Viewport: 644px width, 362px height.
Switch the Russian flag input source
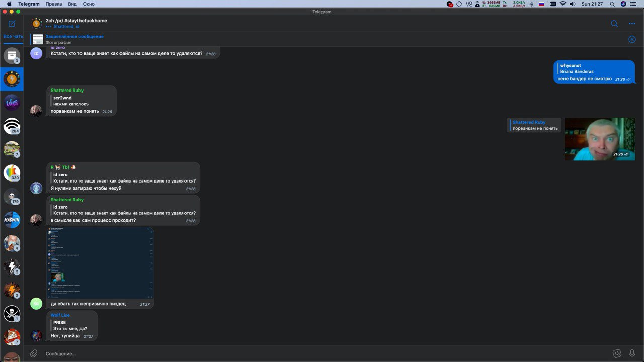point(542,4)
